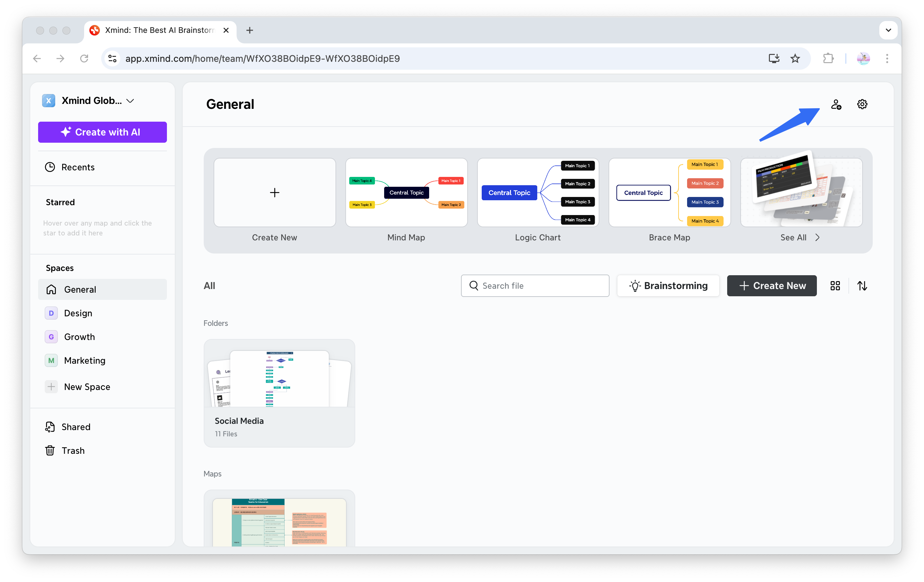Switch to grid view layout icon
This screenshot has height=582, width=924.
click(x=835, y=286)
